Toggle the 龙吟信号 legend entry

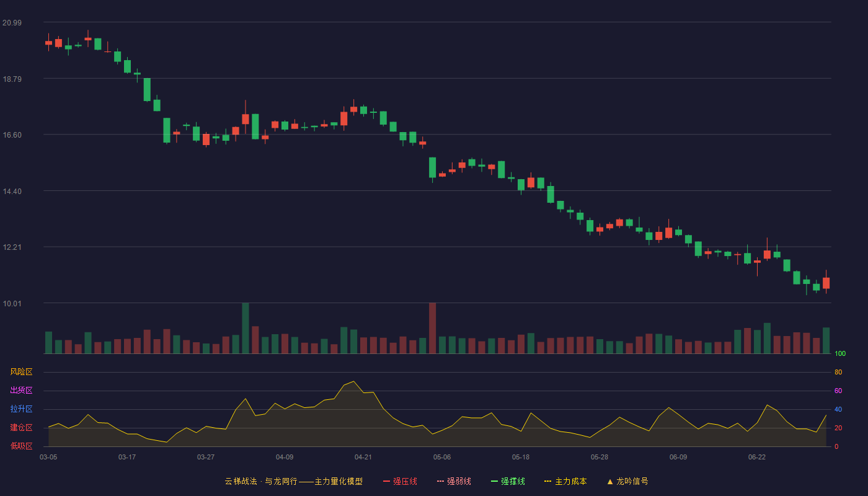(x=627, y=481)
